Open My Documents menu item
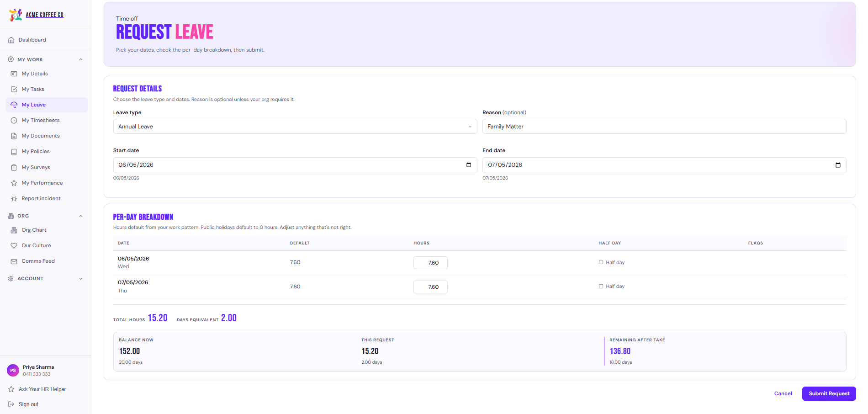The height and width of the screenshot is (414, 868). pos(47,136)
